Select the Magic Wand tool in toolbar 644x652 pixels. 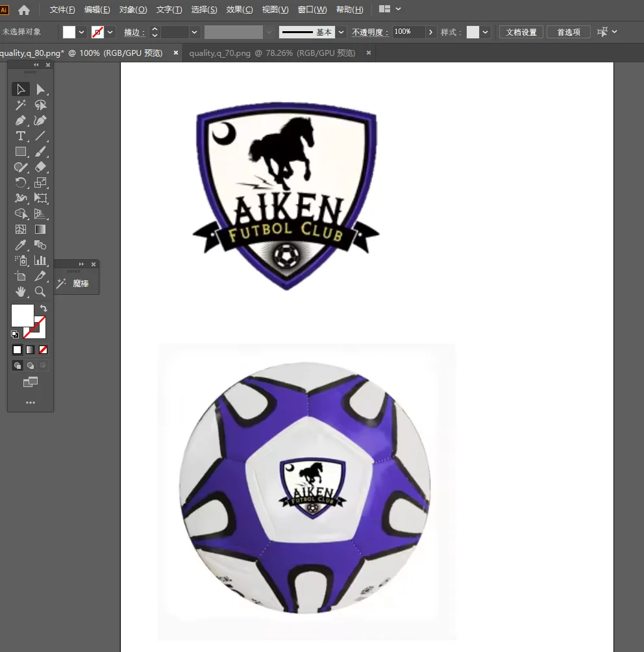pos(20,105)
